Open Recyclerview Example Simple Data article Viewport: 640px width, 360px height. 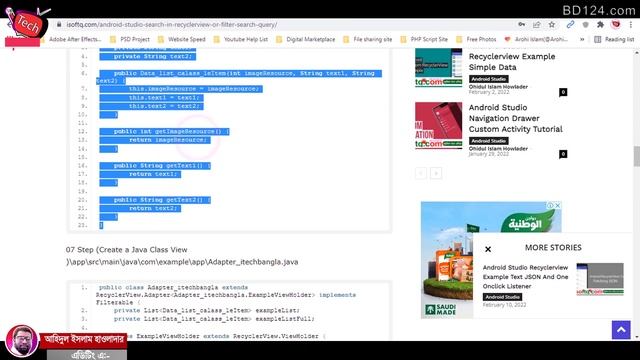(x=512, y=62)
